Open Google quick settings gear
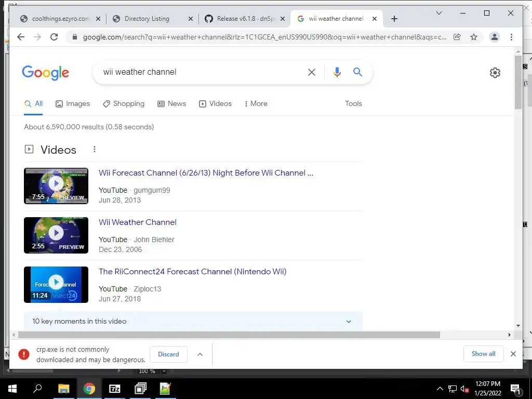 tap(495, 73)
